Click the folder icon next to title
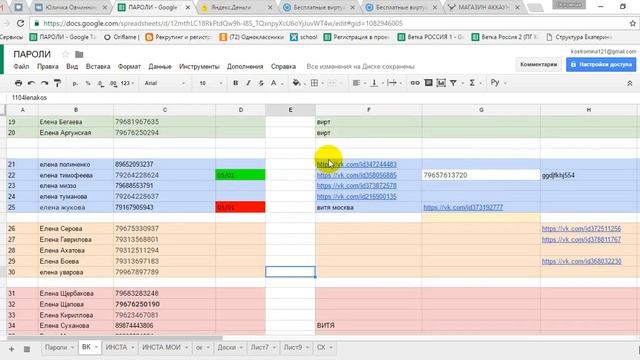The image size is (640, 360). point(79,54)
